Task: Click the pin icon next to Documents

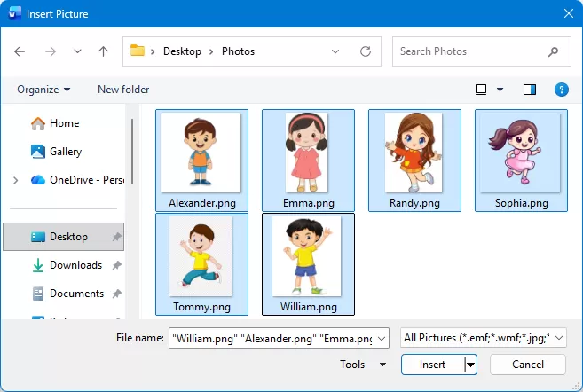Action: click(117, 294)
